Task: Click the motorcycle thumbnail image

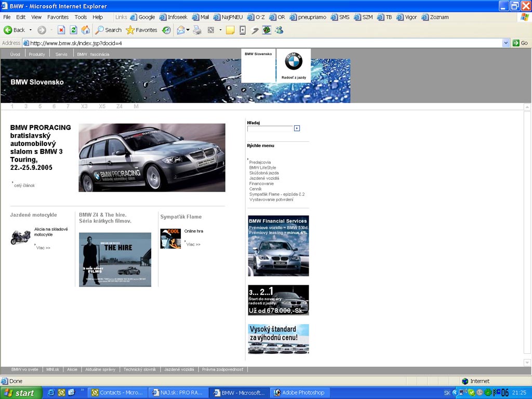Action: (20, 237)
